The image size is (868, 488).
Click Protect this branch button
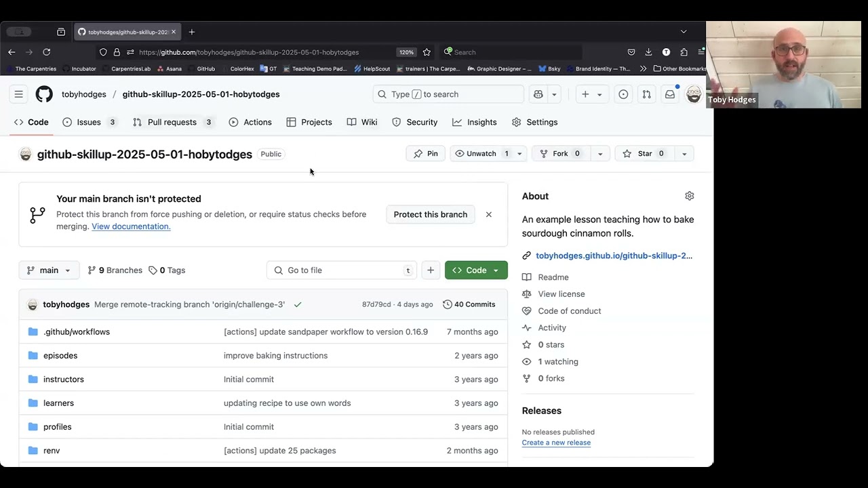(431, 214)
